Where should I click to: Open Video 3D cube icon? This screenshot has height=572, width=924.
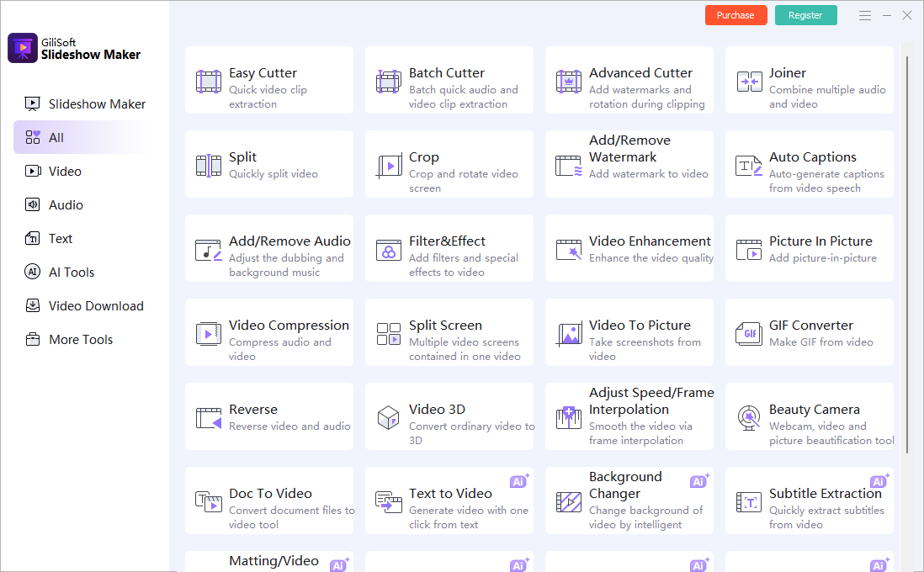pyautogui.click(x=388, y=418)
